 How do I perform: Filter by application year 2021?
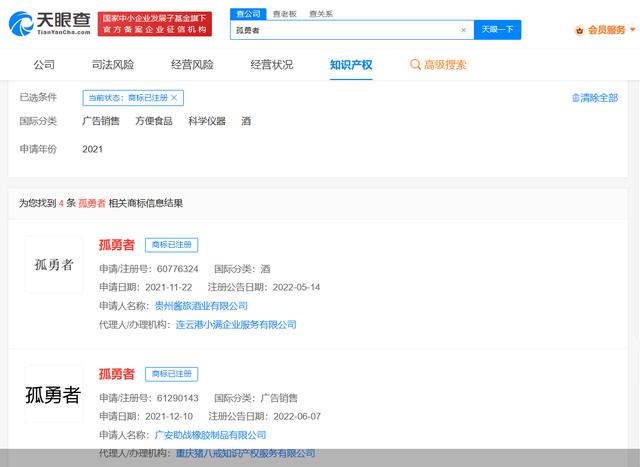[93, 149]
